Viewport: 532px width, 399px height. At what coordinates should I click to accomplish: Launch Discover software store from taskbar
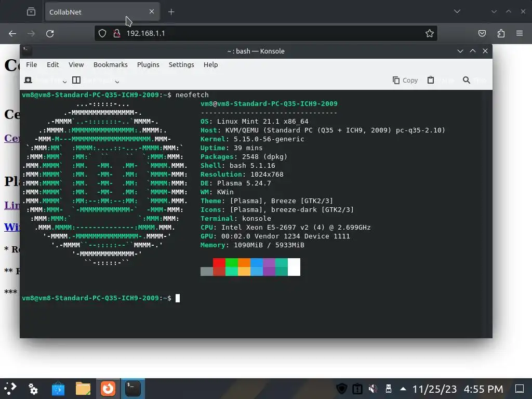tap(58, 389)
